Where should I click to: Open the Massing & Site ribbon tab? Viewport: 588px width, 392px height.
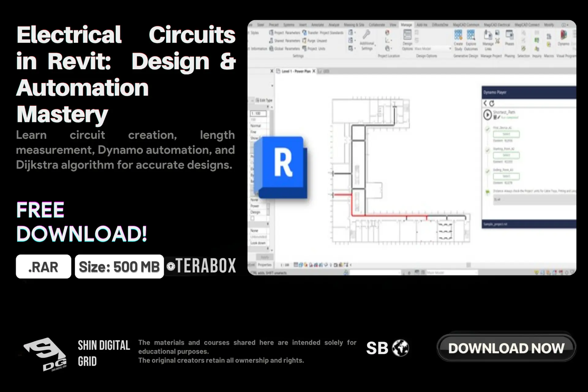pos(354,25)
